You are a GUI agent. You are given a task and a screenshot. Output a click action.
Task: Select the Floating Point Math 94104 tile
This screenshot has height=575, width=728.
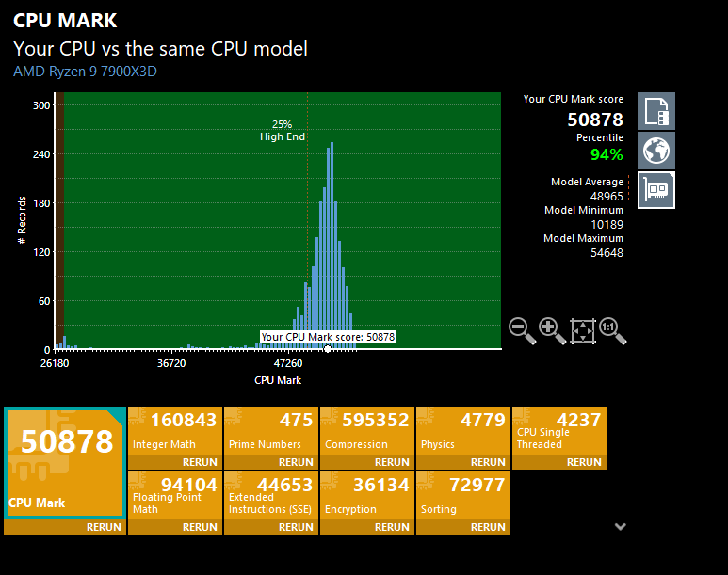175,496
